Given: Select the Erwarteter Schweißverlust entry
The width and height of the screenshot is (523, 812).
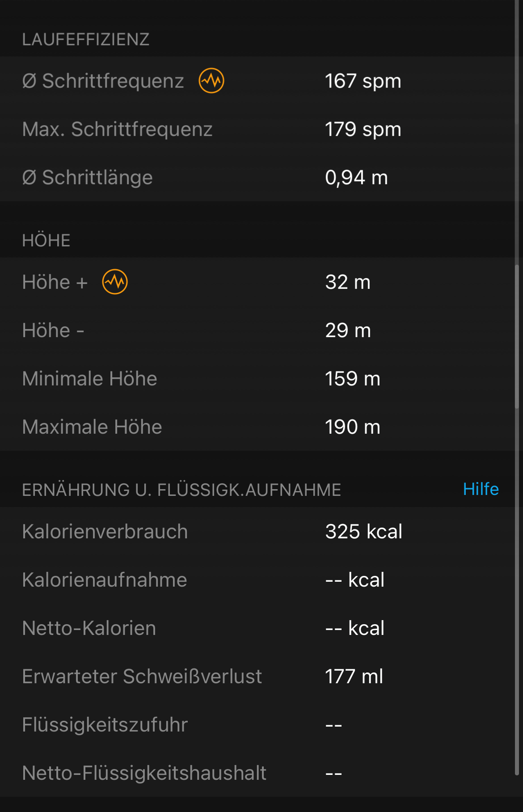Looking at the screenshot, I should pos(142,677).
